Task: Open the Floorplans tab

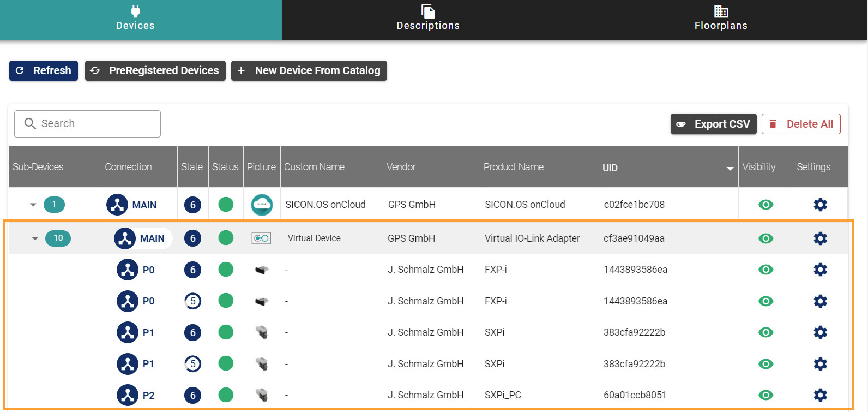Action: point(721,20)
